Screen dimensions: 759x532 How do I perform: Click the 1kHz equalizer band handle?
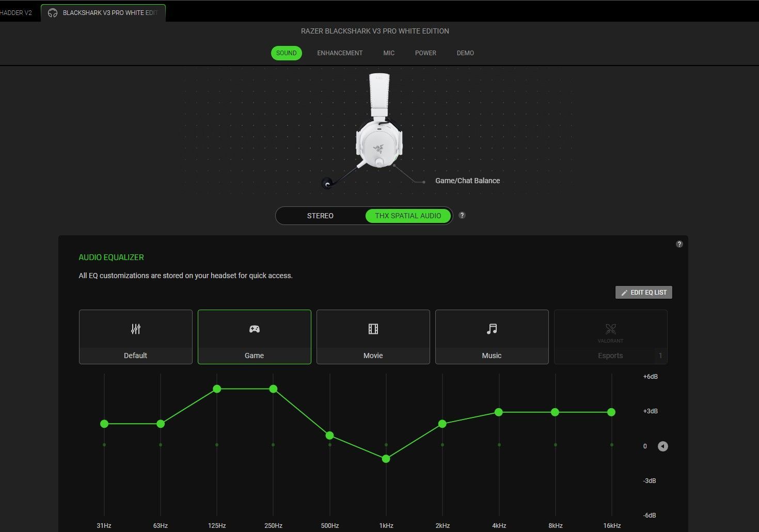[386, 459]
